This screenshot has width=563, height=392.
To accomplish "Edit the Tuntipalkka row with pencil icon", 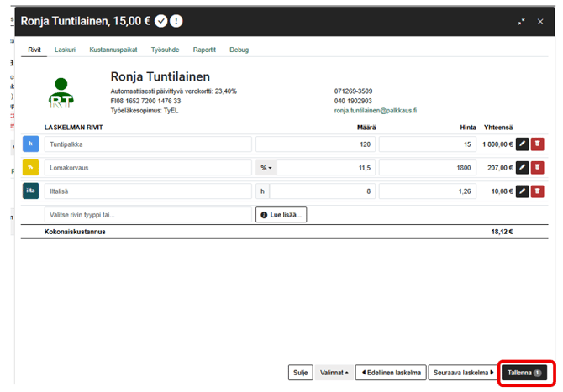I will pos(522,144).
